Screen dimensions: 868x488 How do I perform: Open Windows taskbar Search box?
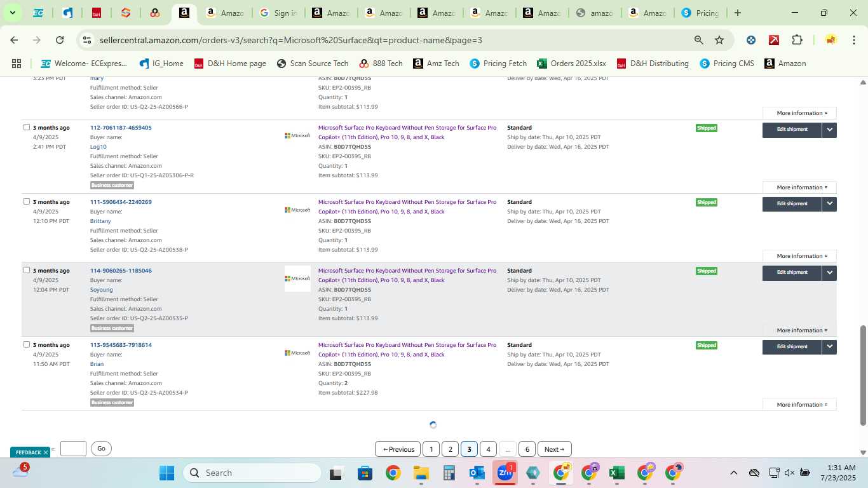252,473
